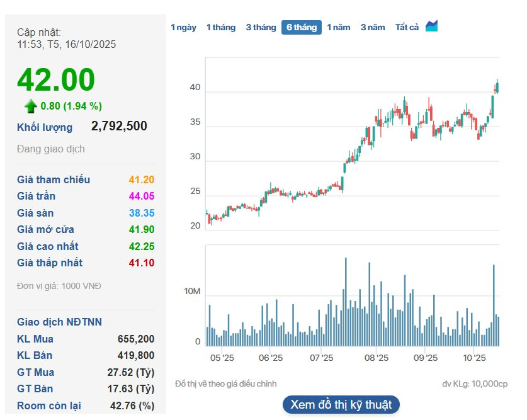Click the Giá trần value 44.05
Image resolution: width=527 pixels, height=420 pixels.
[x=141, y=196]
